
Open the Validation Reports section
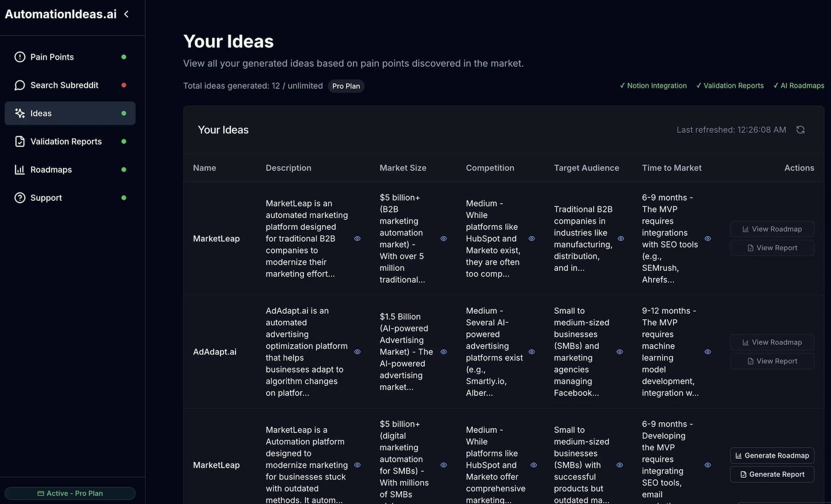(x=66, y=141)
